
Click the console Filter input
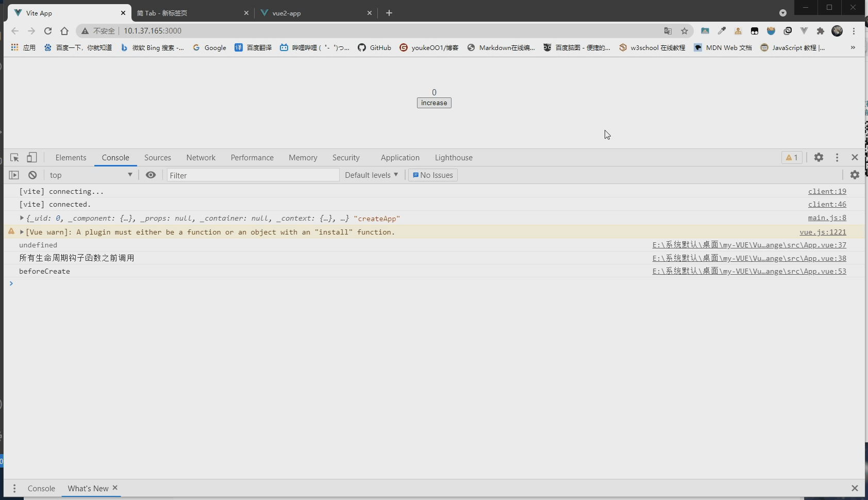pyautogui.click(x=253, y=175)
